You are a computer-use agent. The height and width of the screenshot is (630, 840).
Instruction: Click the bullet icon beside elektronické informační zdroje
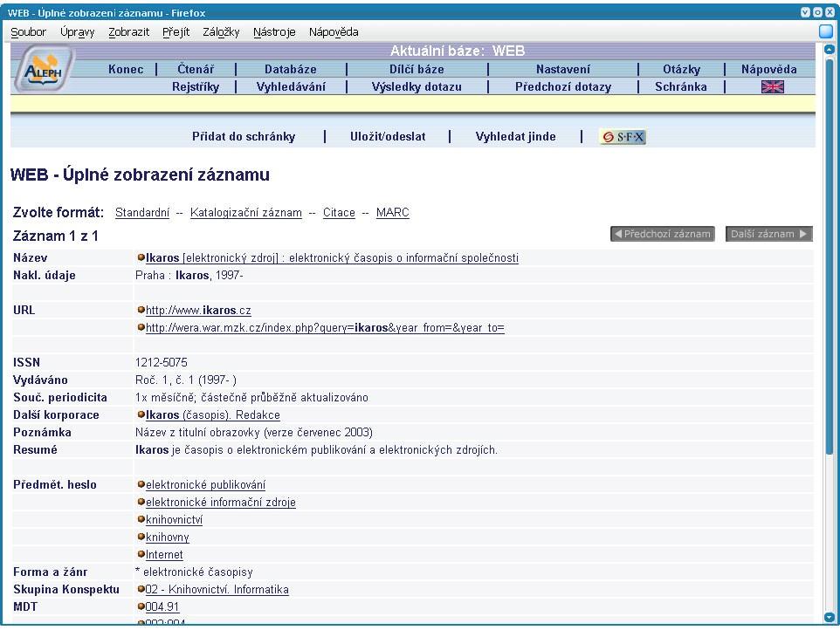(141, 502)
